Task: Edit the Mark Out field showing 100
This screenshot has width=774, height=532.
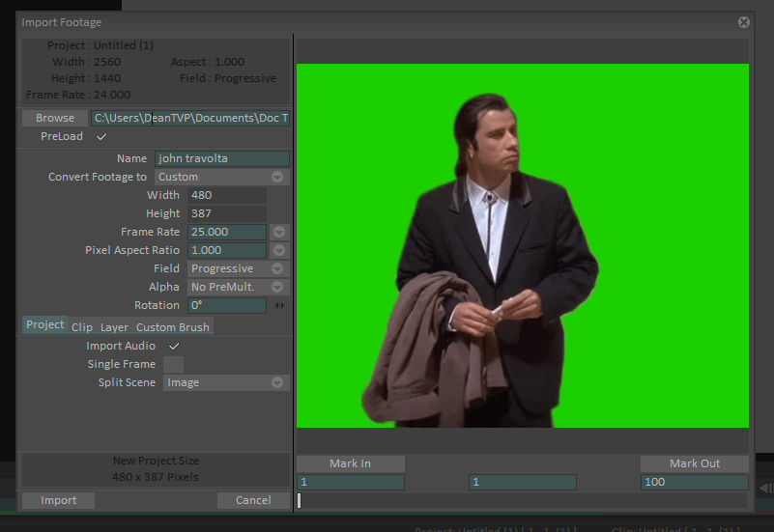Action: (695, 482)
